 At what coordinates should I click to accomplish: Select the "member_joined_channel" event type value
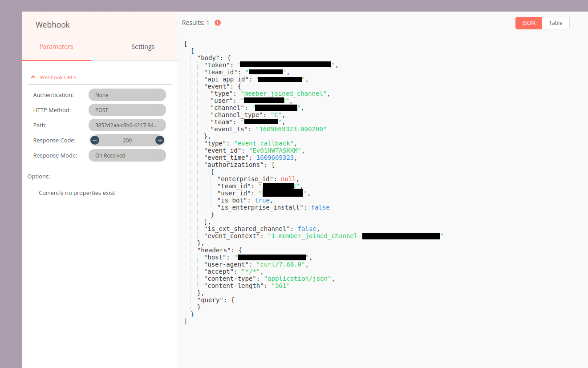pyautogui.click(x=284, y=93)
